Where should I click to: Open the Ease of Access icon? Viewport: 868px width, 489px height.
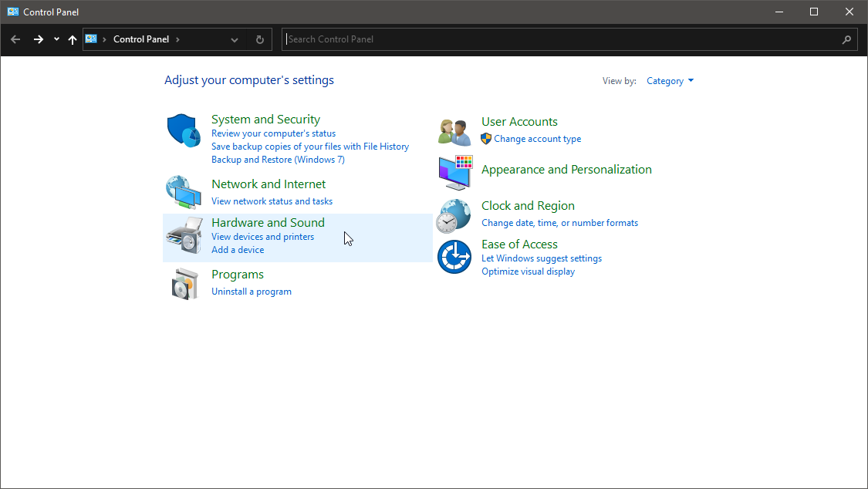click(454, 257)
